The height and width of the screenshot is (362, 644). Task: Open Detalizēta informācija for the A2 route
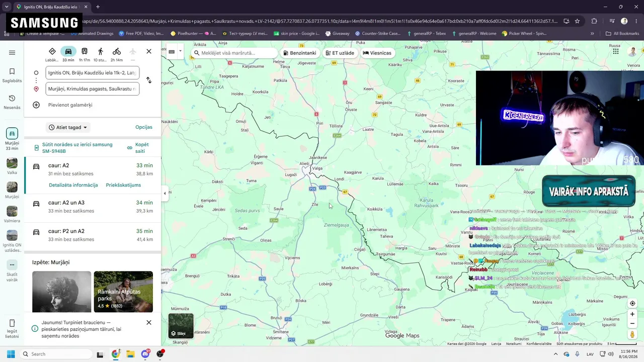[73, 185]
